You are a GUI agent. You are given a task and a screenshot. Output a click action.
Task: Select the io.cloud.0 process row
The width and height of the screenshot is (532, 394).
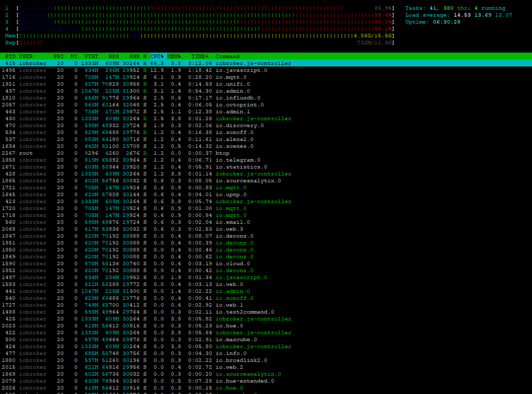[x=266, y=264]
